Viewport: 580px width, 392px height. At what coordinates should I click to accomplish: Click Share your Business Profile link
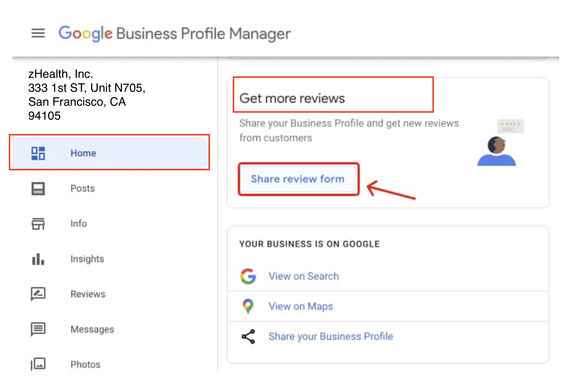coord(331,337)
